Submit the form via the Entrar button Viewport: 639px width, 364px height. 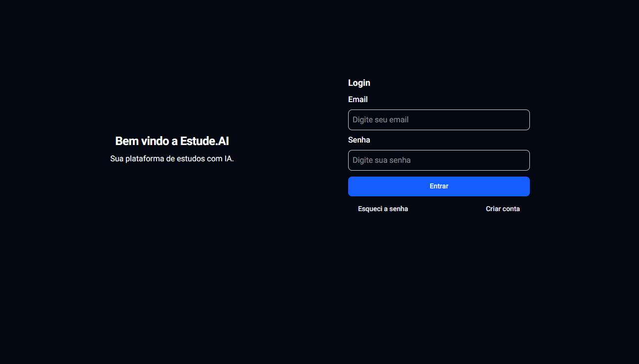pos(439,186)
